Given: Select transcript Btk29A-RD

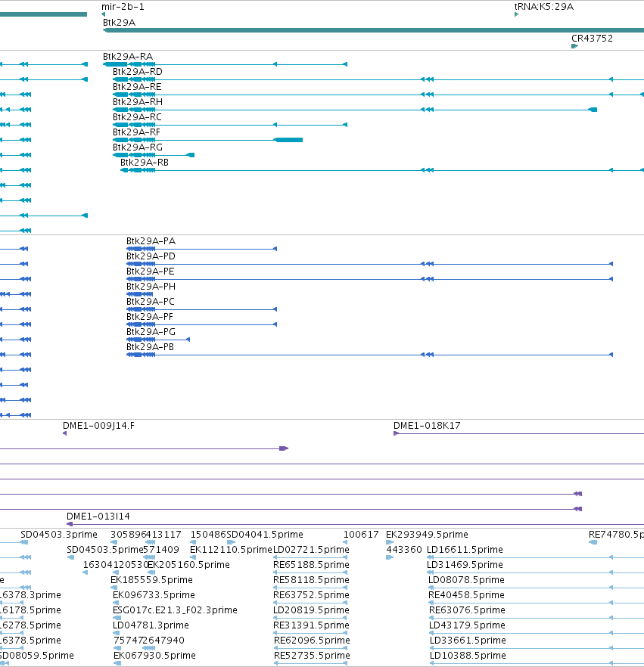Looking at the screenshot, I should [x=138, y=72].
